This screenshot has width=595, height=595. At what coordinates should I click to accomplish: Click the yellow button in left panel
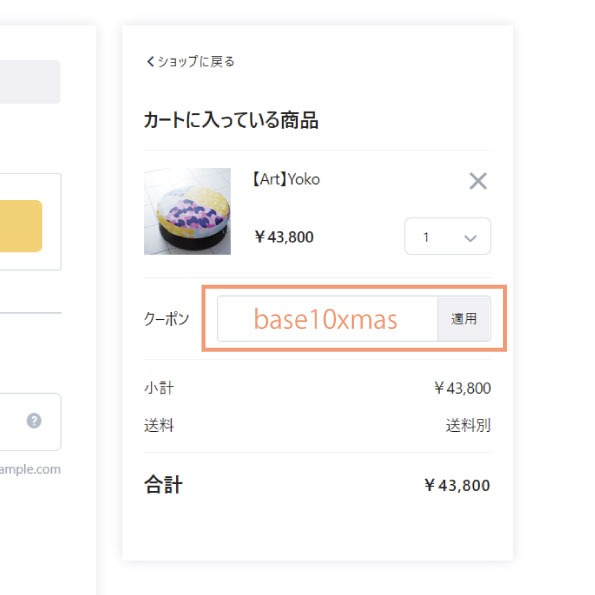coord(21,226)
